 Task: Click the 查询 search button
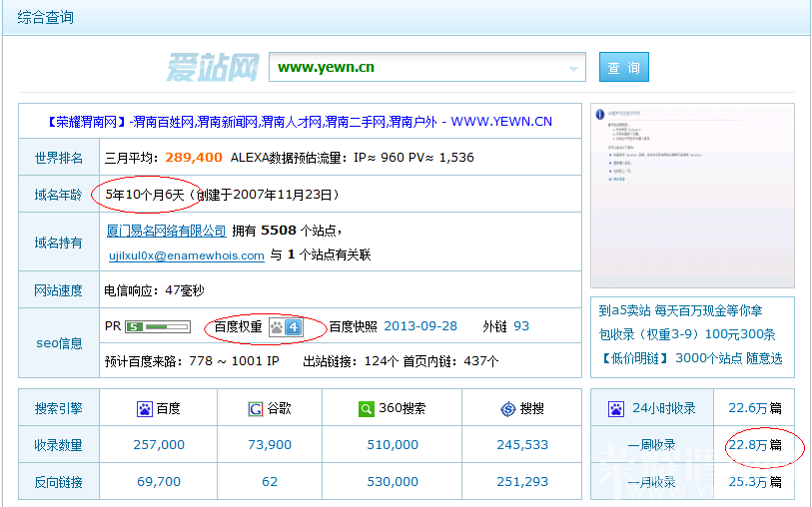(624, 67)
